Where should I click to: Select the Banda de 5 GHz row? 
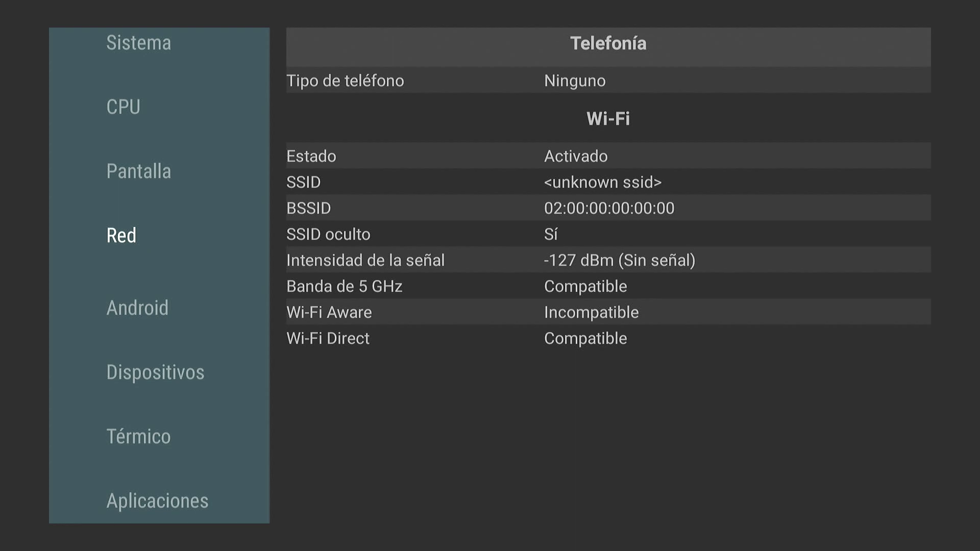[608, 286]
